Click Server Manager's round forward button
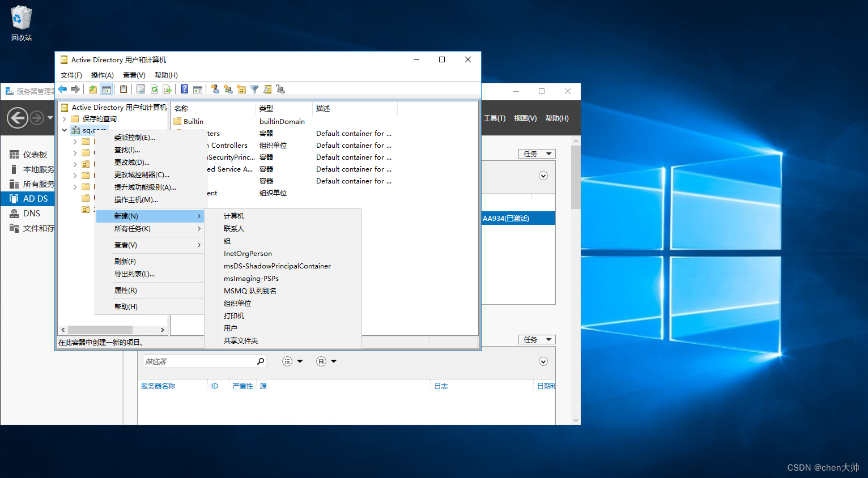The image size is (868, 478). (37, 118)
